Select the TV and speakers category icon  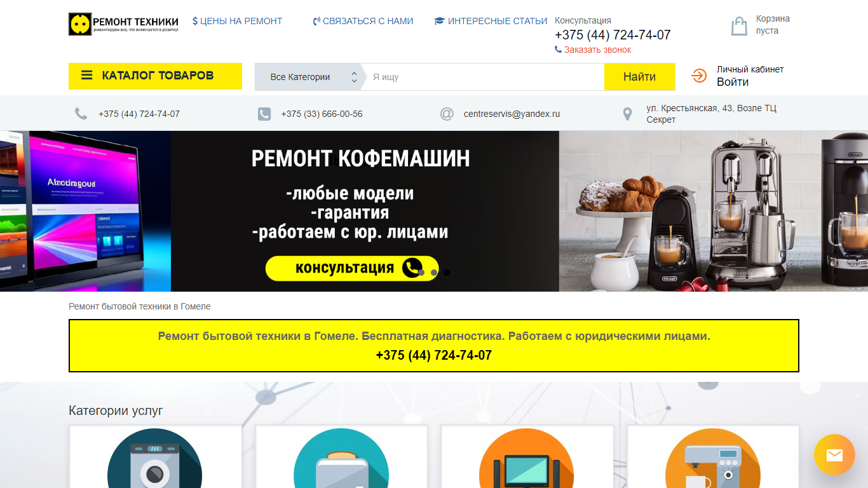526,458
